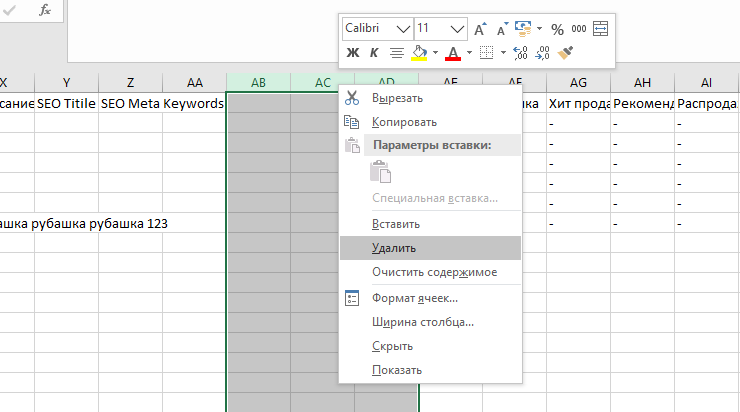Click the increase decimal places icon
Image resolution: width=740 pixels, height=412 pixels.
coord(520,52)
